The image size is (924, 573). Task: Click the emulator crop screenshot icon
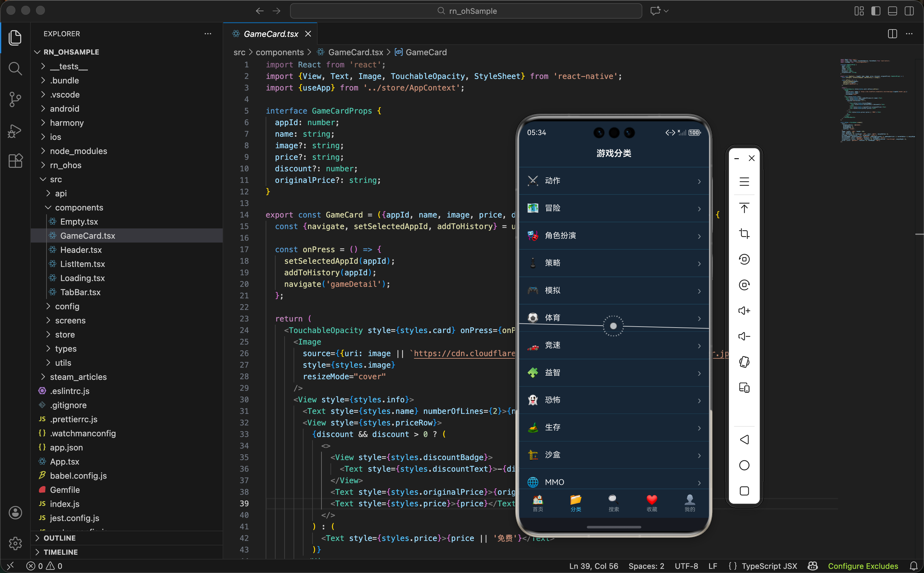(744, 234)
